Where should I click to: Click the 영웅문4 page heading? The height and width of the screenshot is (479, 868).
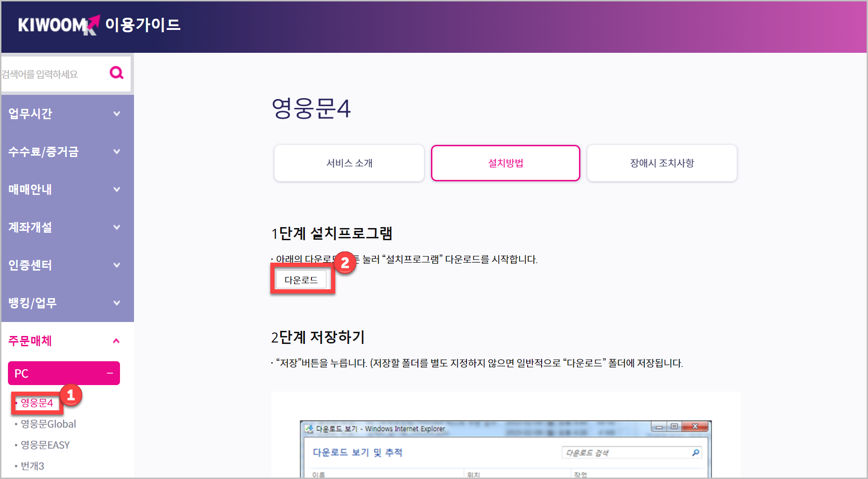pyautogui.click(x=311, y=108)
